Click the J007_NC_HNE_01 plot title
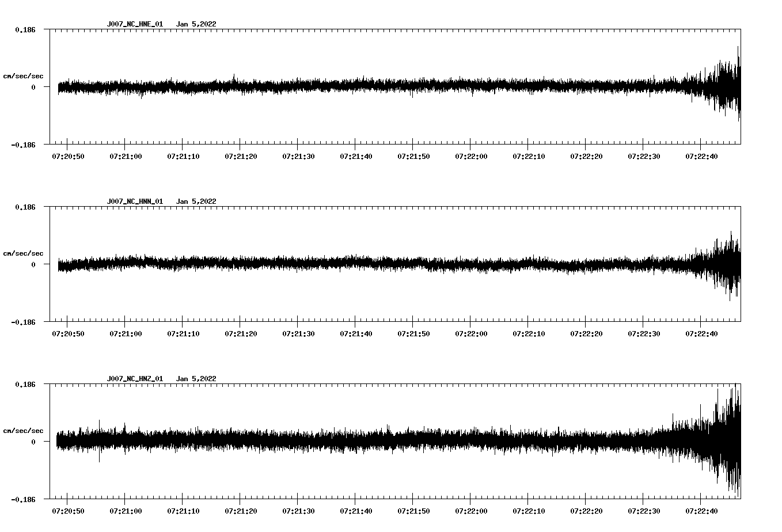The height and width of the screenshot is (532, 782). pyautogui.click(x=135, y=24)
